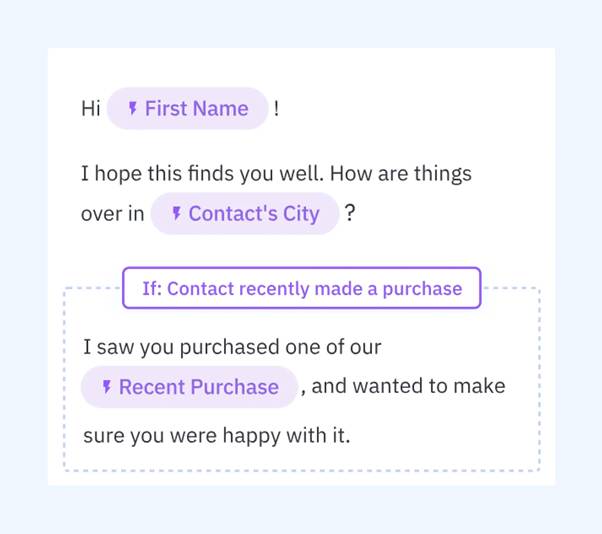Viewport: 602px width, 534px height.
Task: Click the exclamation mark after First Name
Action: [x=277, y=108]
